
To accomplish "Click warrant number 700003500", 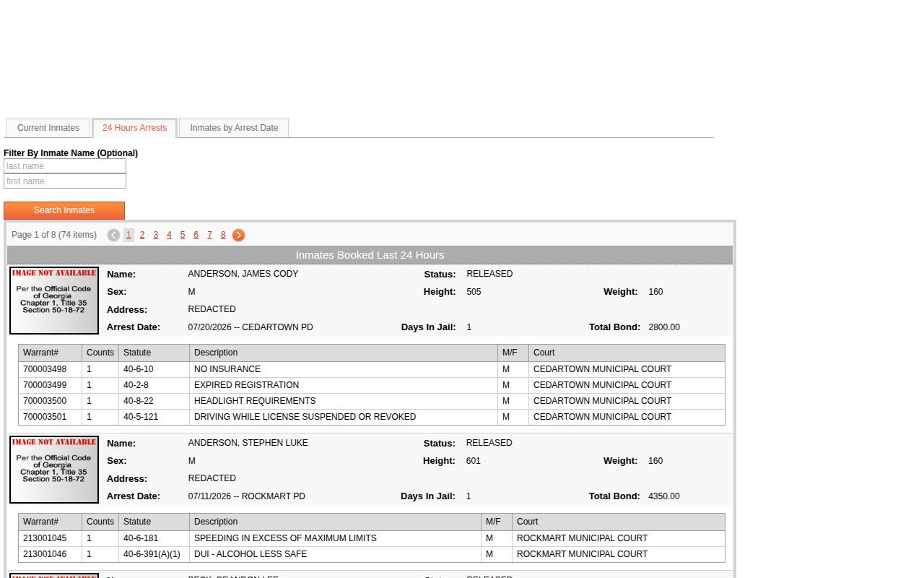I will (x=45, y=401).
